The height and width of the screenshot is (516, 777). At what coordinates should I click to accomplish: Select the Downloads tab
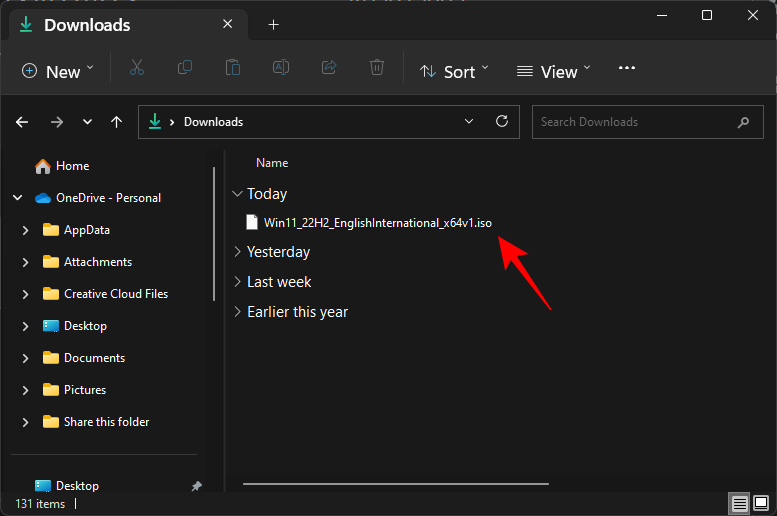click(x=128, y=25)
